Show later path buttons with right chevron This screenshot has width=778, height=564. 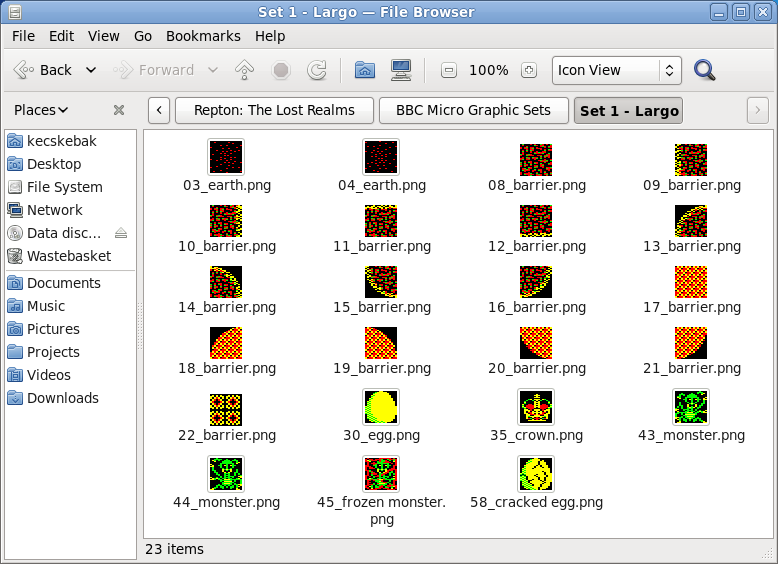tap(757, 110)
